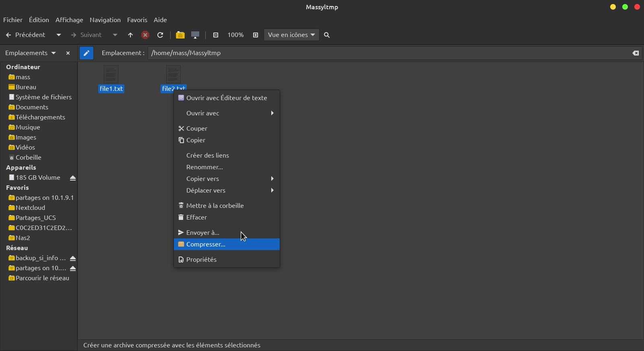Choose Compresser... from context menu
This screenshot has height=351, width=644.
pos(206,244)
